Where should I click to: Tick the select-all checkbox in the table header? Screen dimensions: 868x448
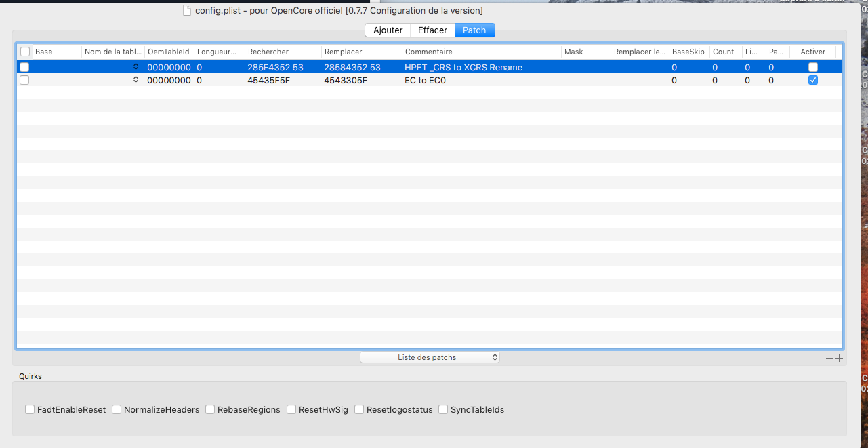point(25,52)
